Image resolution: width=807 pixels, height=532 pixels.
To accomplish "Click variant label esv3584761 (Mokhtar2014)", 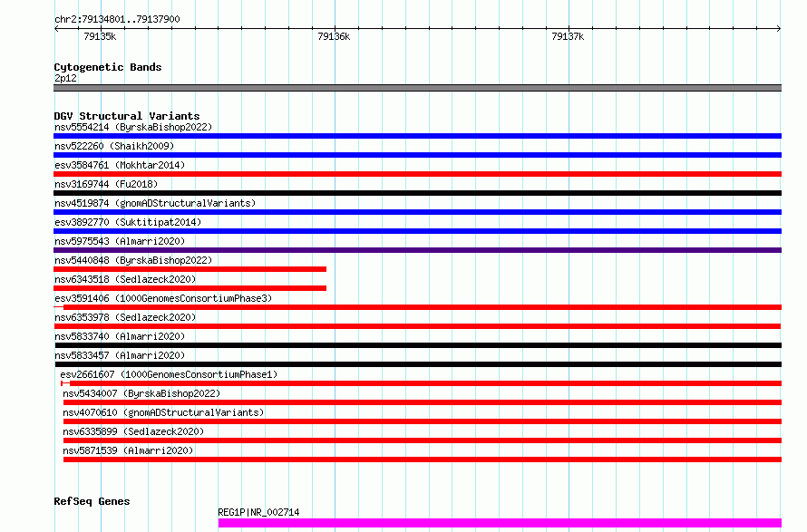I will tap(120, 165).
